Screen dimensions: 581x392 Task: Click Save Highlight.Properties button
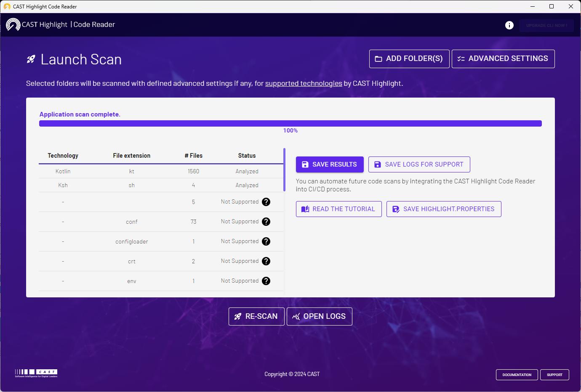444,209
